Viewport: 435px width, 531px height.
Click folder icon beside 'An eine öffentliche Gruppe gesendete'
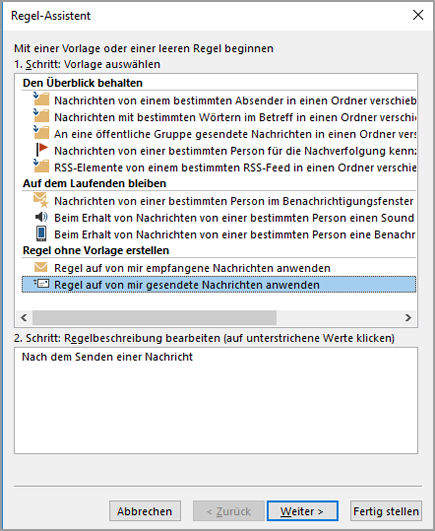(41, 133)
